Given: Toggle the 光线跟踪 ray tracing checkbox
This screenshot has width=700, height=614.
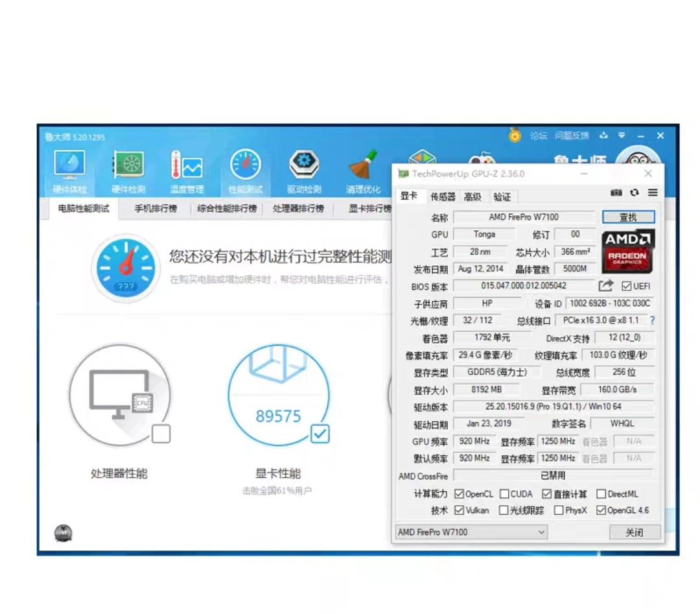Looking at the screenshot, I should (504, 510).
